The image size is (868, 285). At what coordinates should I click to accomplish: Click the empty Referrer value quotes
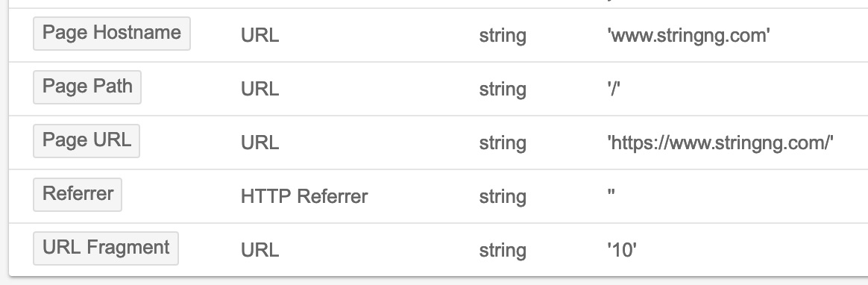point(611,193)
